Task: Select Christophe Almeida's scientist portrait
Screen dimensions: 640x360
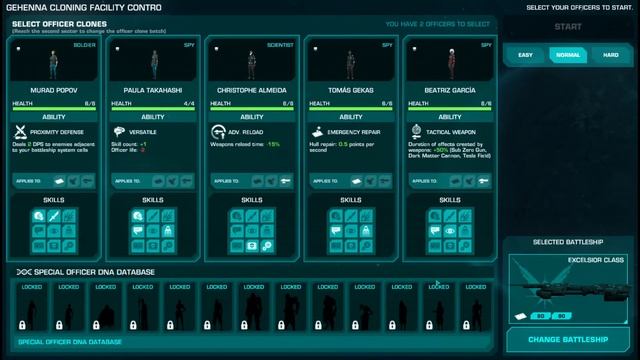Action: point(252,60)
